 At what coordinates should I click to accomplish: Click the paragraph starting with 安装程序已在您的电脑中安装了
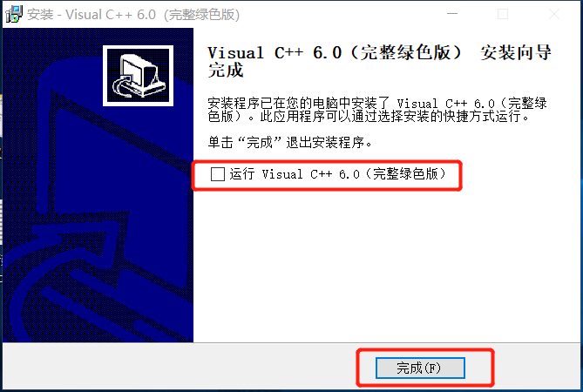377,110
